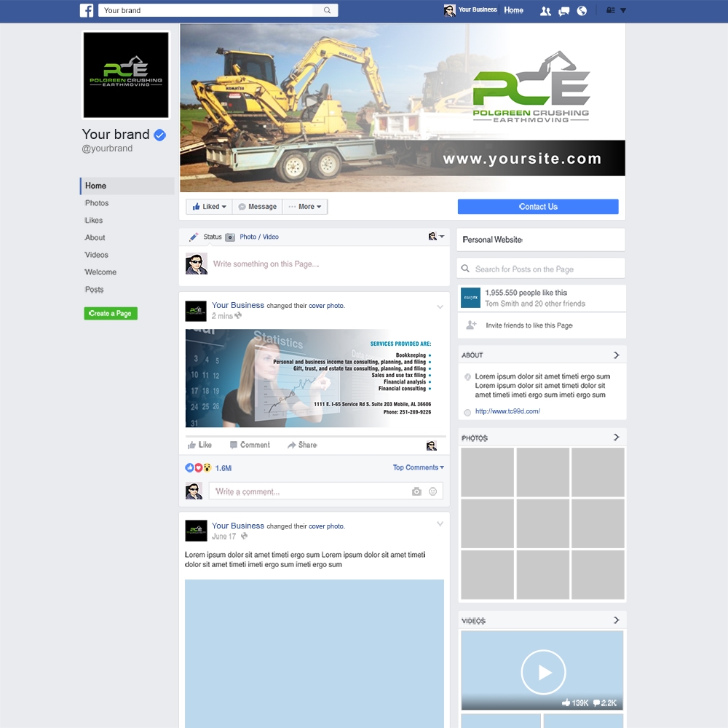The height and width of the screenshot is (728, 728).
Task: Open the More options dropdown
Action: tap(305, 206)
